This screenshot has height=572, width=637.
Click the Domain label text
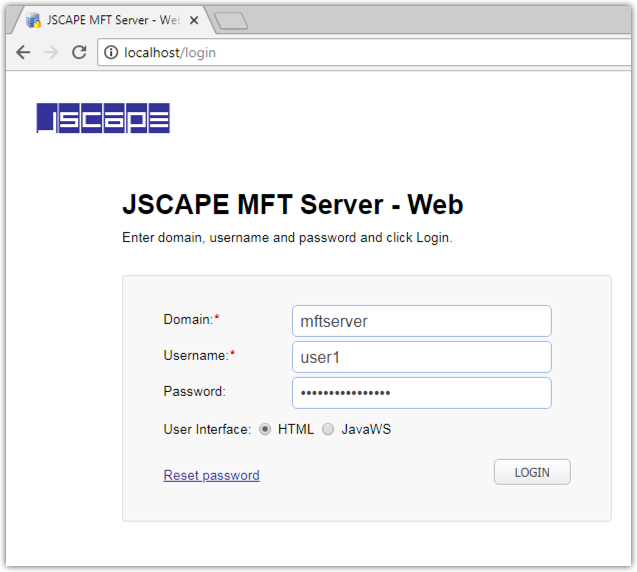click(x=188, y=319)
